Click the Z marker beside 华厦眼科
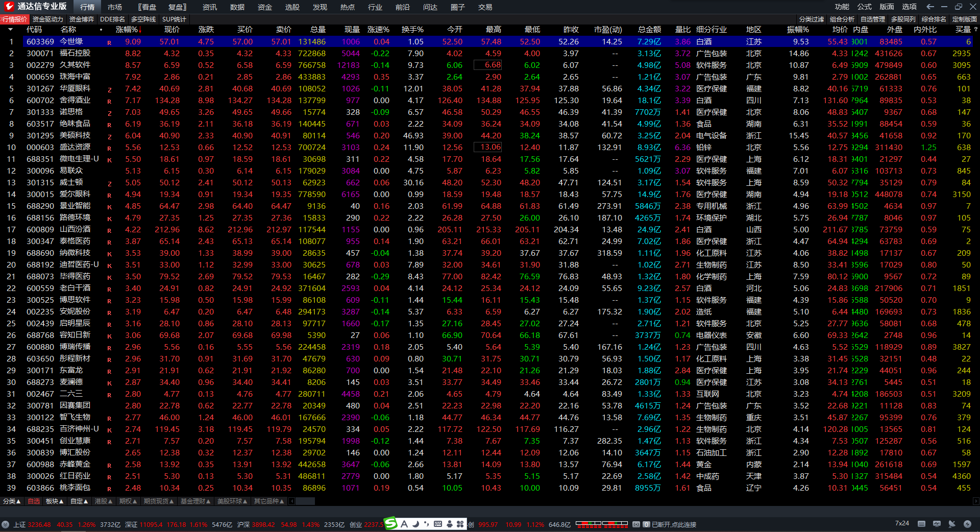980x532 pixels. [109, 90]
